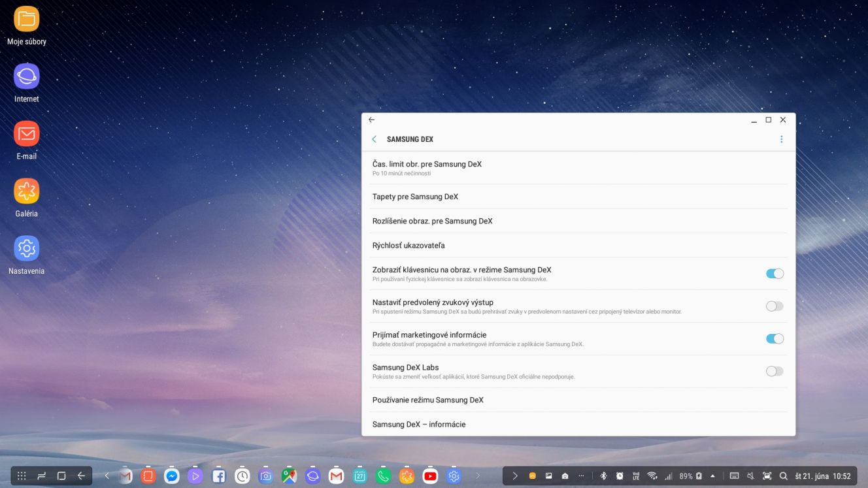
Task: Open Samsung DeX – informácie
Action: pyautogui.click(x=578, y=424)
